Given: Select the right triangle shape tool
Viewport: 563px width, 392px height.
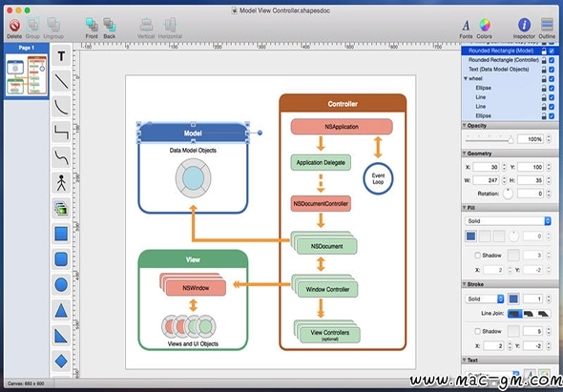Looking at the screenshot, I should [61, 336].
